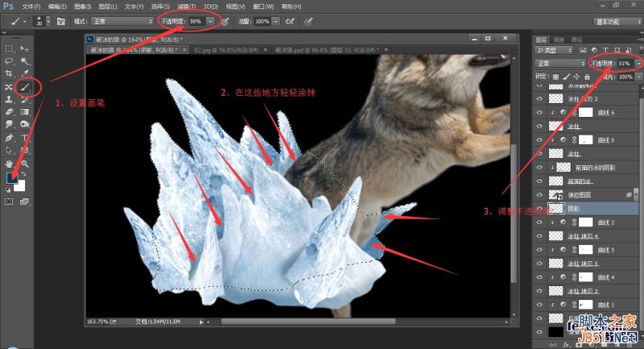644x349 pixels.
Task: Hide the 前面的冰的阴影 layer
Action: pyautogui.click(x=539, y=168)
